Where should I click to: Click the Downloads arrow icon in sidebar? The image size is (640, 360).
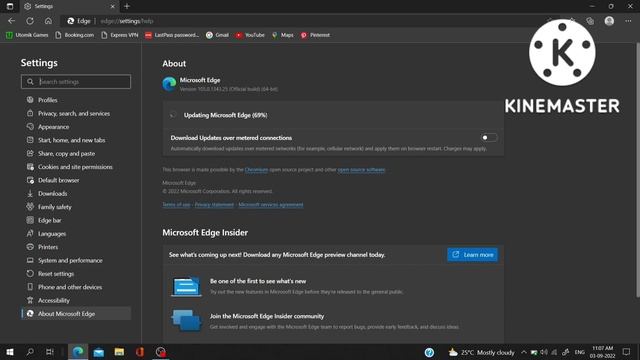tap(30, 193)
